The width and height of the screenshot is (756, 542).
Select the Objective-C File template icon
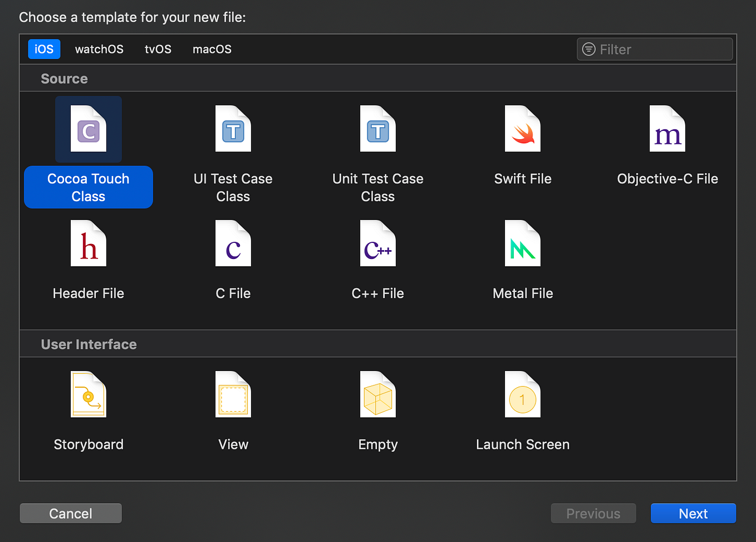point(667,129)
